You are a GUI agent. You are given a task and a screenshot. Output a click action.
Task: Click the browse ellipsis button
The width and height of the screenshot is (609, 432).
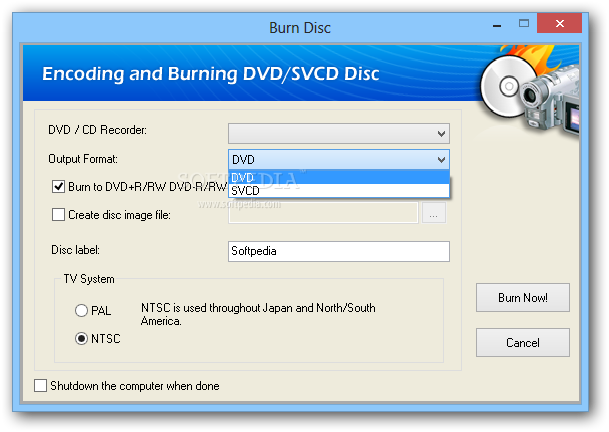pyautogui.click(x=433, y=213)
